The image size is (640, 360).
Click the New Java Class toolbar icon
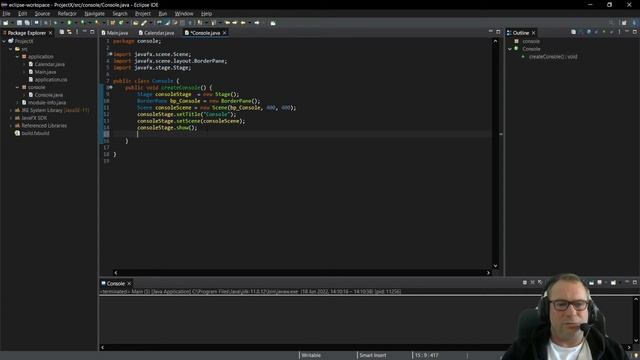click(x=121, y=23)
